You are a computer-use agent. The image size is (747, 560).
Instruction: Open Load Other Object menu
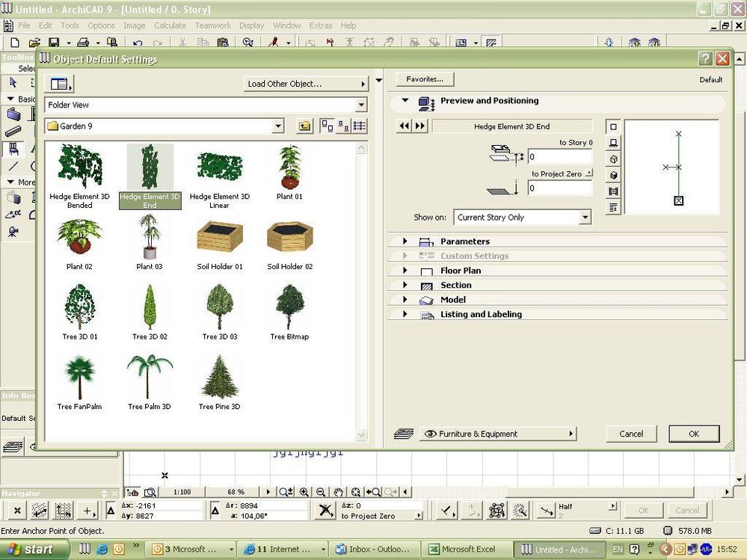306,84
